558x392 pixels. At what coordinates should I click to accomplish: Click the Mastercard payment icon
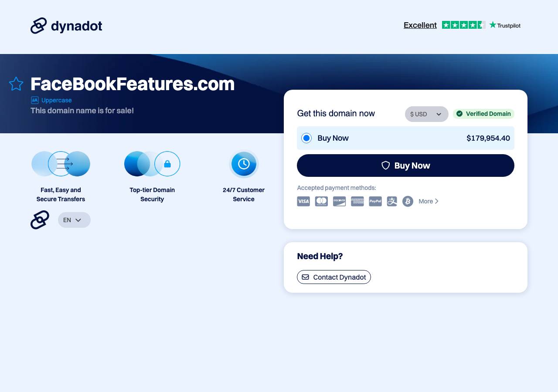pyautogui.click(x=321, y=201)
